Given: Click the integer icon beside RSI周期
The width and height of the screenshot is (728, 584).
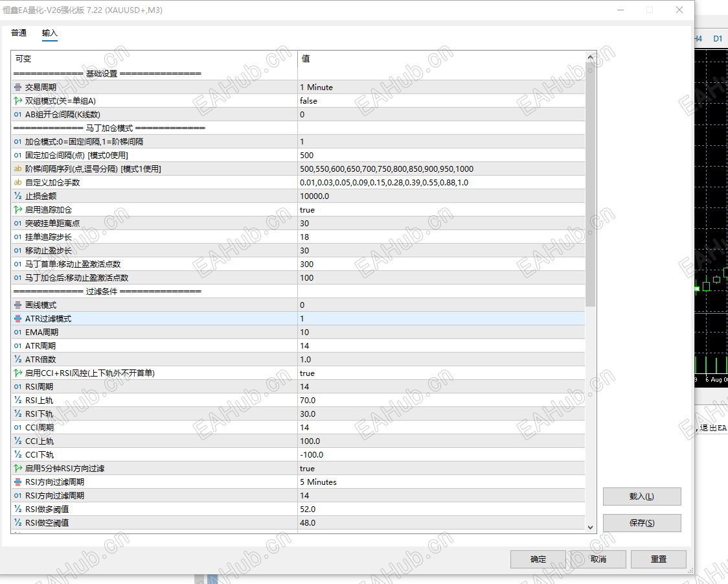Looking at the screenshot, I should [17, 386].
